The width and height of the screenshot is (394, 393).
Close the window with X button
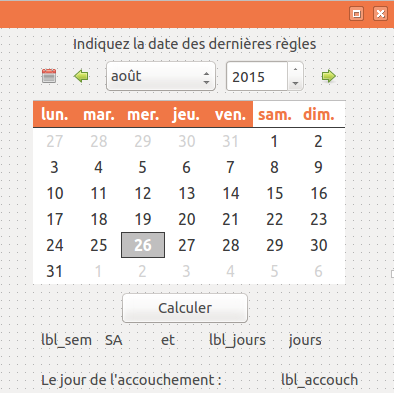click(380, 14)
